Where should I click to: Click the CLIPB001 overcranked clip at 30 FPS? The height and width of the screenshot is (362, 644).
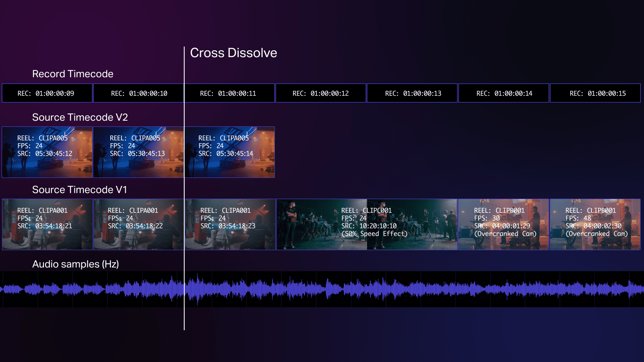[x=504, y=224]
